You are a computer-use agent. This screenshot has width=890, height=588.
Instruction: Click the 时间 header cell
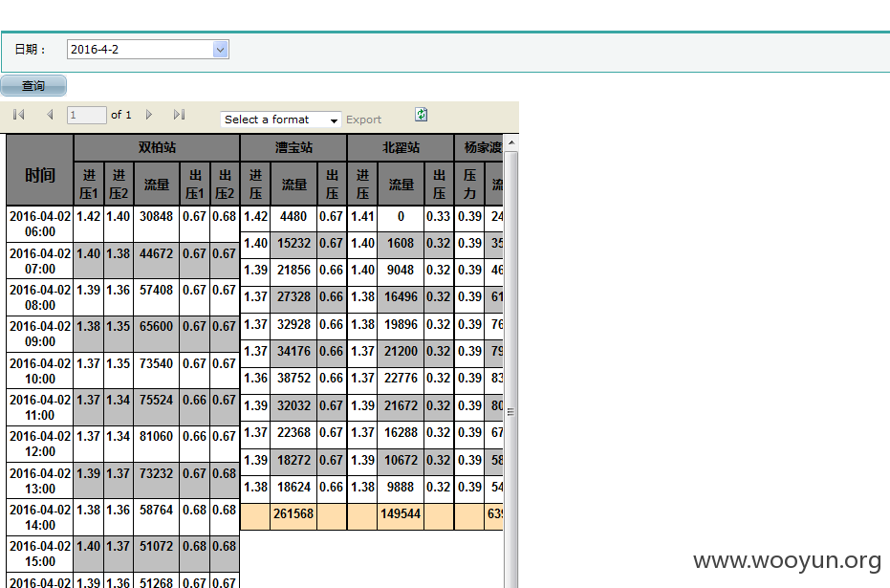click(40, 169)
